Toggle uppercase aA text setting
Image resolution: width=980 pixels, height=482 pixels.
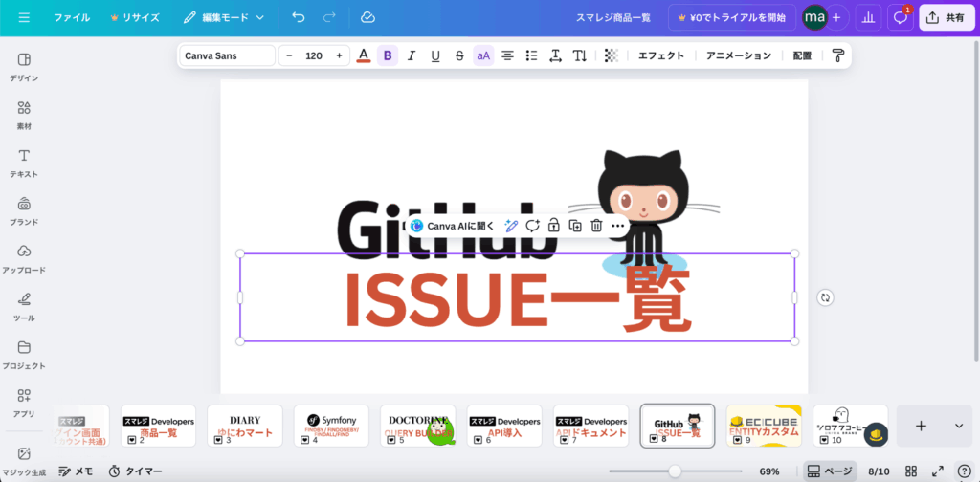pyautogui.click(x=483, y=55)
